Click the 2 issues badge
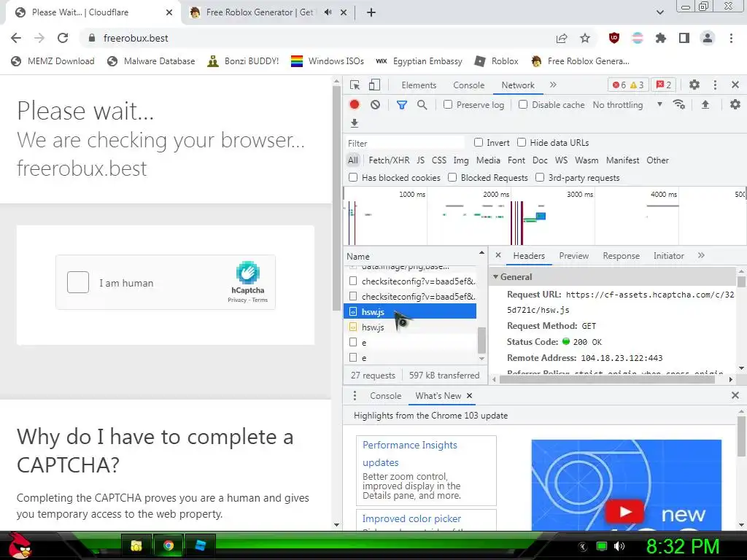 click(664, 85)
